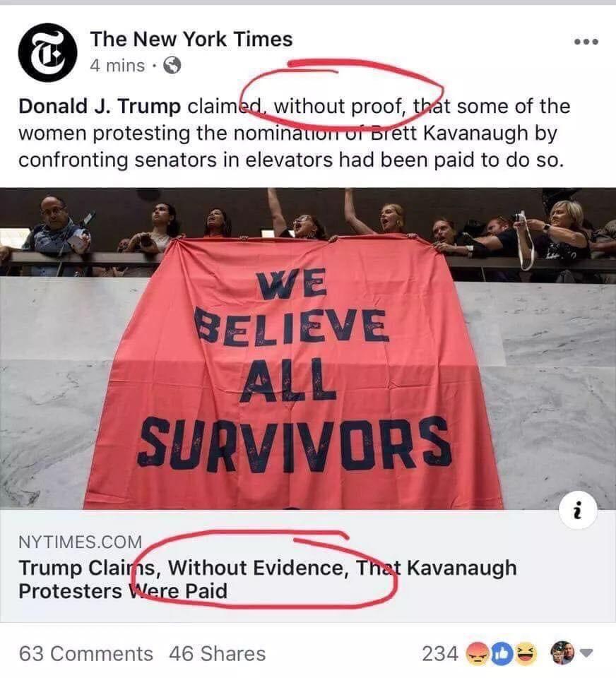Expand the dropdown arrow next to avatar
Image resolution: width=616 pixels, height=678 pixels.
coord(586,653)
